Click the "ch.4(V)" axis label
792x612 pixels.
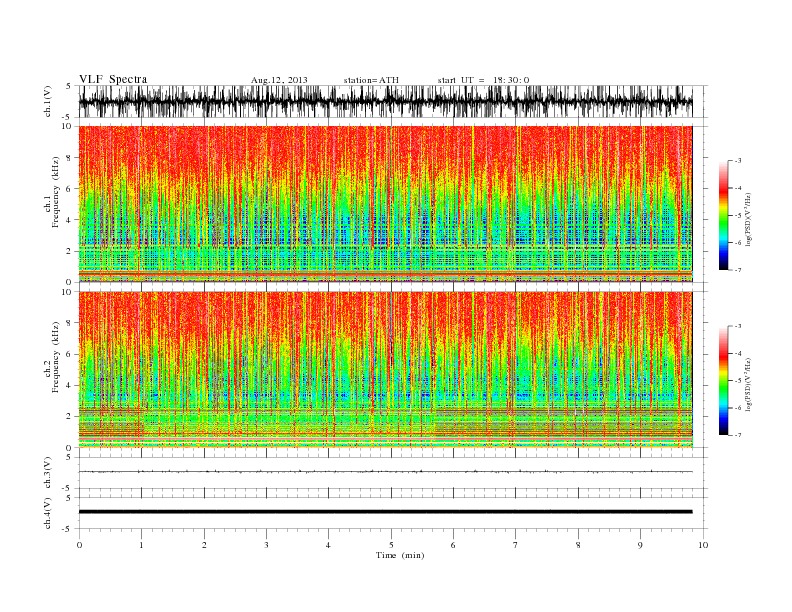tap(47, 514)
